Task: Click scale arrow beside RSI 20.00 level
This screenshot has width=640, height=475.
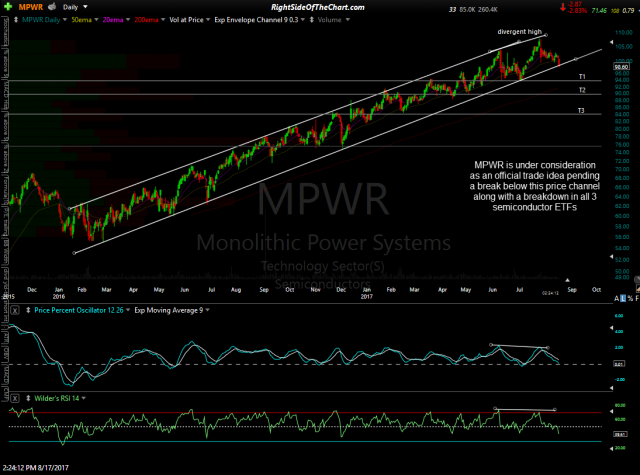Action: 611,448
